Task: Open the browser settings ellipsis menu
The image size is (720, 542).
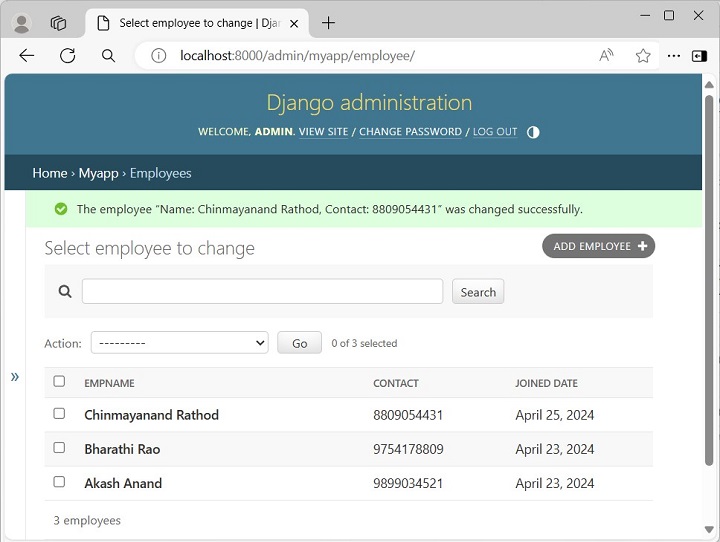Action: point(673,56)
